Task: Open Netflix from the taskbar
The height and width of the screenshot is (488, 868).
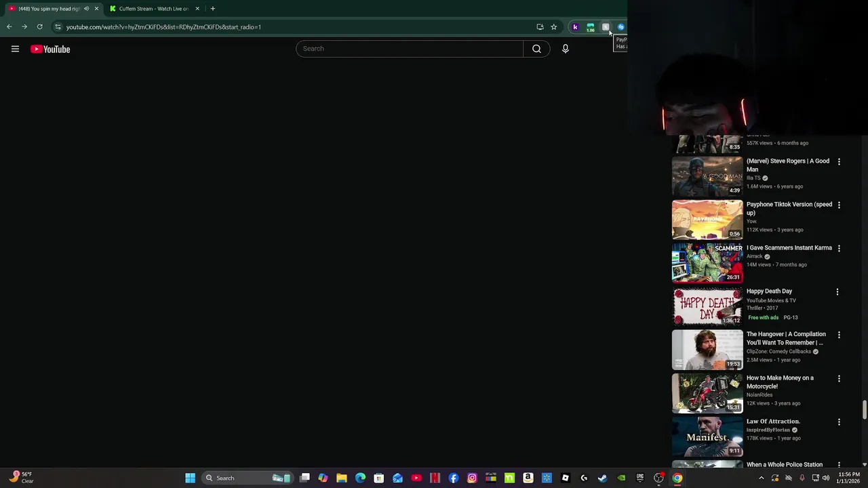Action: [x=435, y=478]
